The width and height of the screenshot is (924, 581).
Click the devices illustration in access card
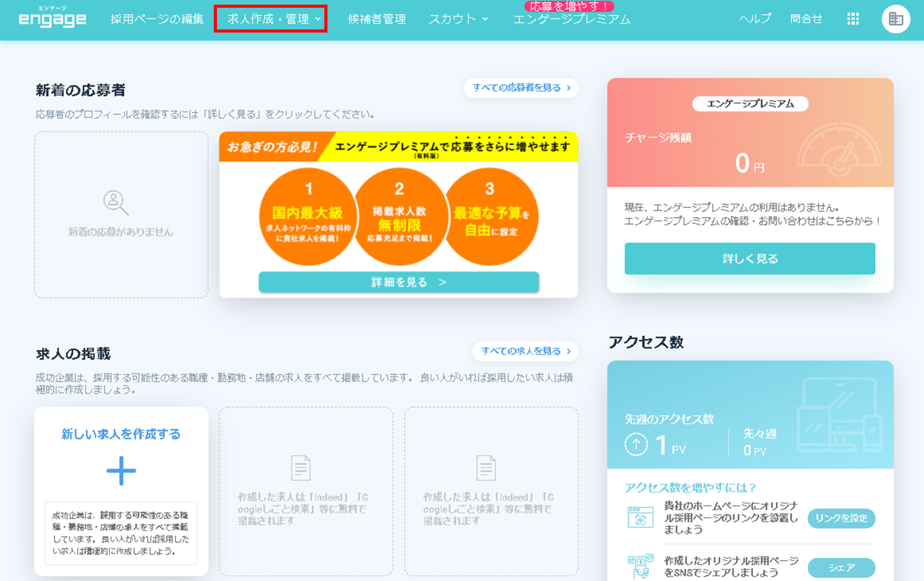coord(839,415)
